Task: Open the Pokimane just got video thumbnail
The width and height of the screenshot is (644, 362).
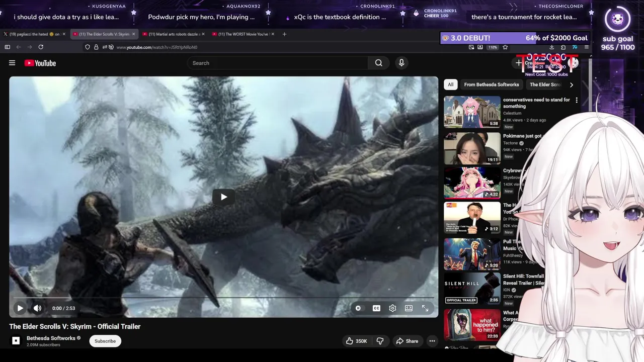Action: (472, 148)
